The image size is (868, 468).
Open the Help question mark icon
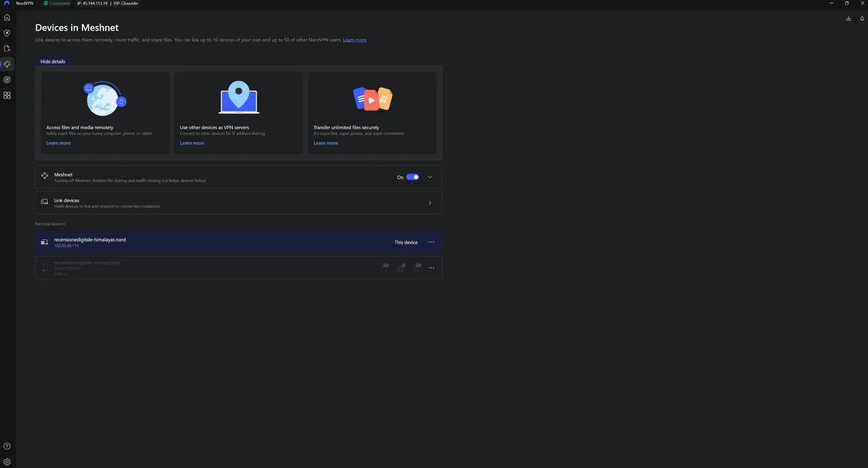[x=7, y=446]
